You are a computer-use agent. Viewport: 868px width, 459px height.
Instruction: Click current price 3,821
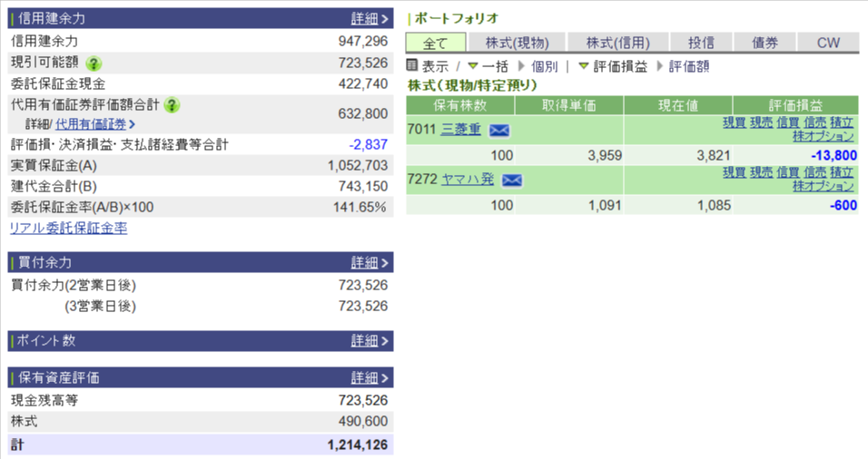[714, 155]
